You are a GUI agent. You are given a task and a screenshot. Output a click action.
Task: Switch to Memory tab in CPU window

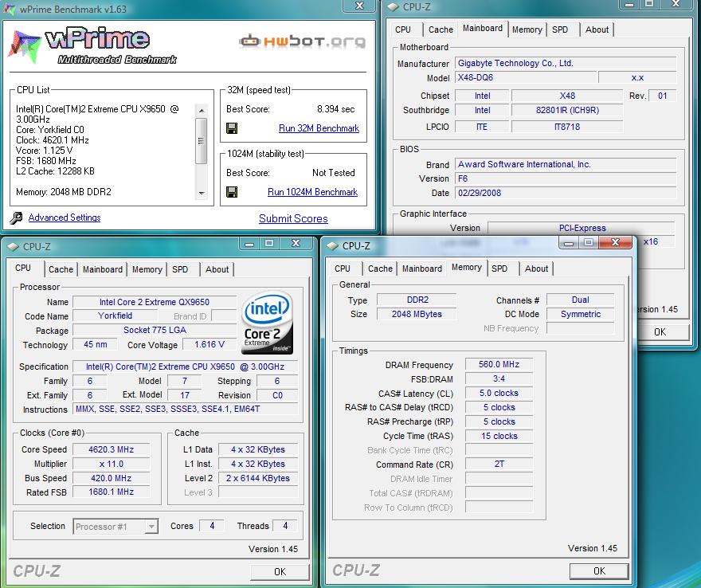(x=147, y=269)
